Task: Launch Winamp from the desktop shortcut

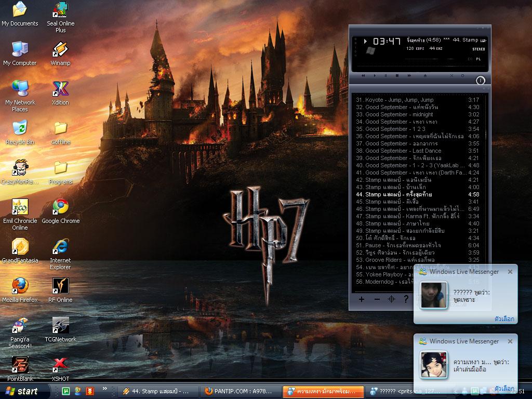Action: (x=60, y=54)
